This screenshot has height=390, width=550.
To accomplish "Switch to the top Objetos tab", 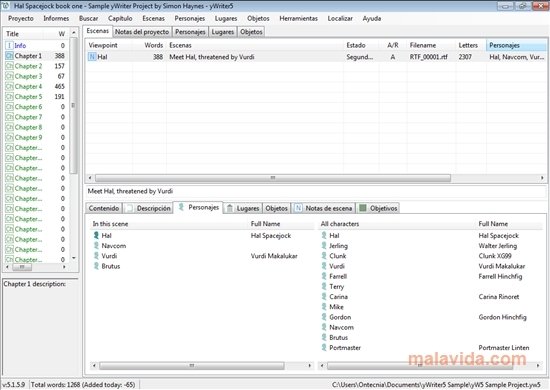I will click(x=251, y=32).
